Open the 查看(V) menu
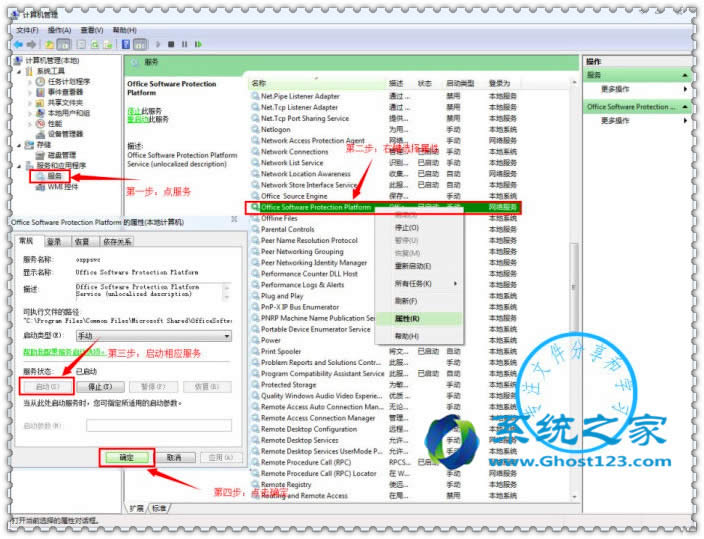Screen dimensions: 704x539 coord(92,30)
